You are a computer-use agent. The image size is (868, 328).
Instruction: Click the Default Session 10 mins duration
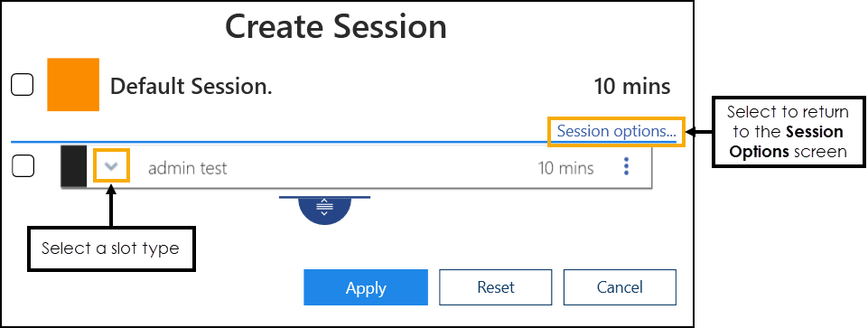pyautogui.click(x=632, y=87)
